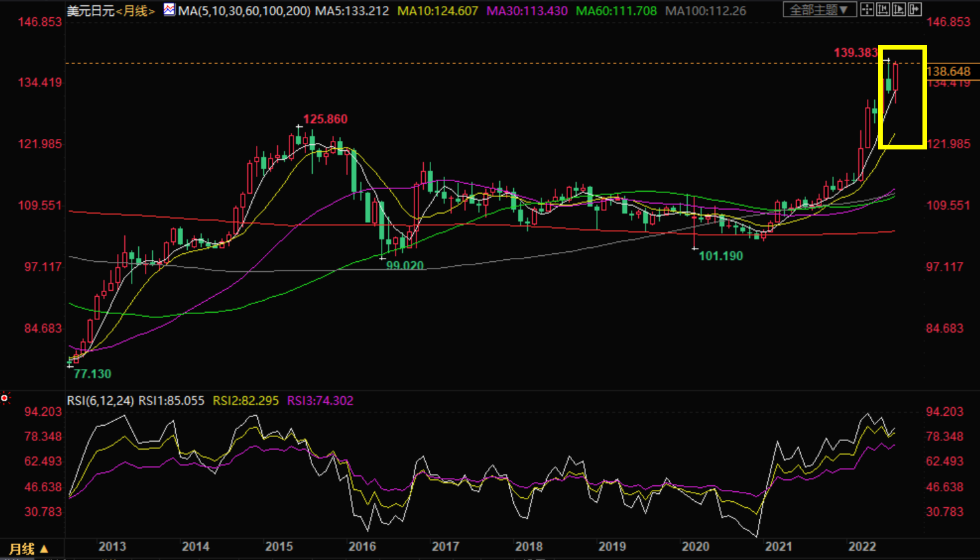Click the crosshair cursor icon
The image size is (980, 560).
coord(866,9)
